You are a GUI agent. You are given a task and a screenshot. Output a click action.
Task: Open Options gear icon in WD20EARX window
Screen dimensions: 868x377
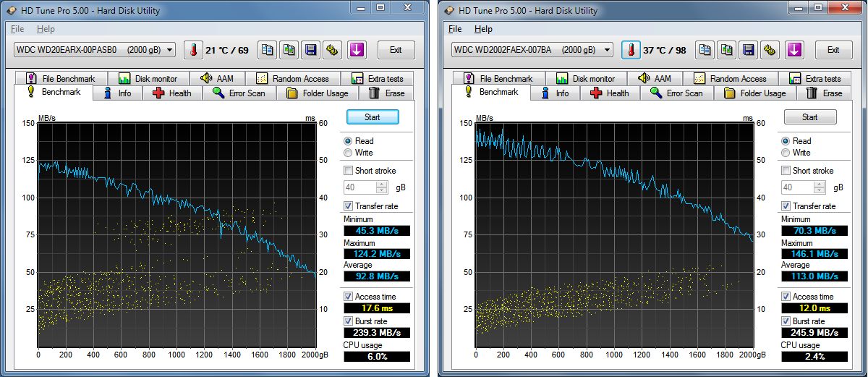pos(333,50)
